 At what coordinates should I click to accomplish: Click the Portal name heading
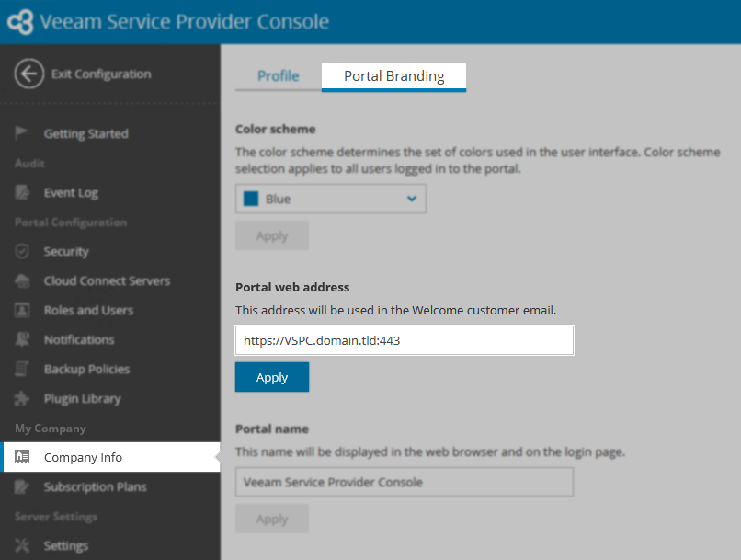[272, 429]
